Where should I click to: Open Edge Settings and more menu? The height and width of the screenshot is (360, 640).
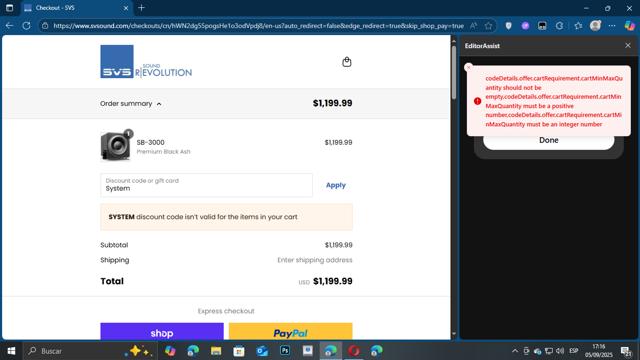612,26
